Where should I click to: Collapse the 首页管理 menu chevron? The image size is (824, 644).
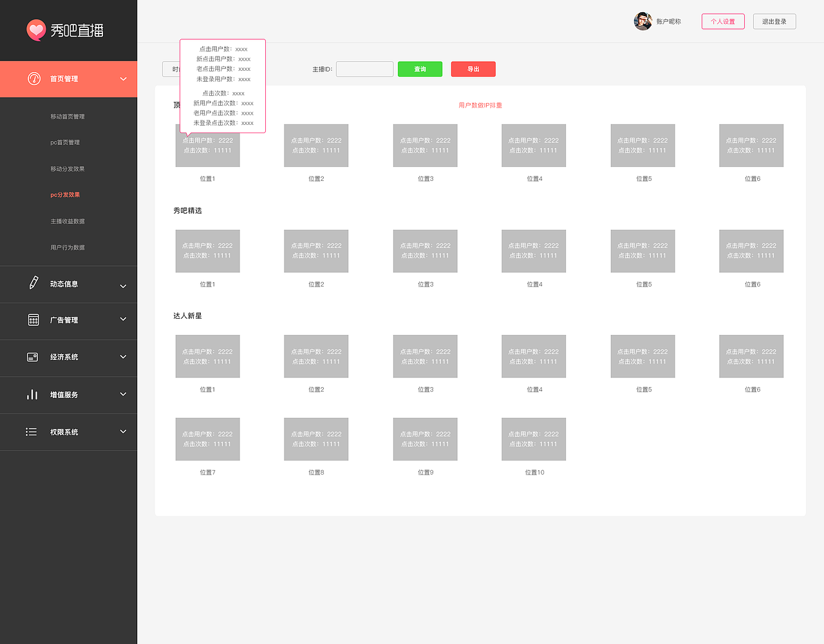(124, 79)
